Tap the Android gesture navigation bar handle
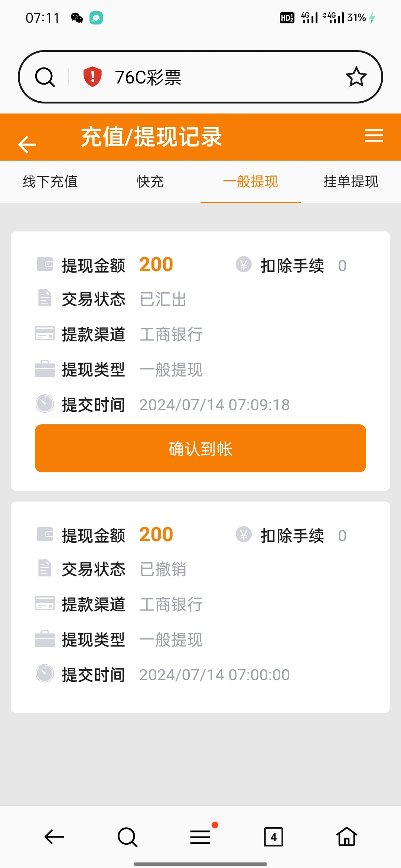 pos(200,864)
